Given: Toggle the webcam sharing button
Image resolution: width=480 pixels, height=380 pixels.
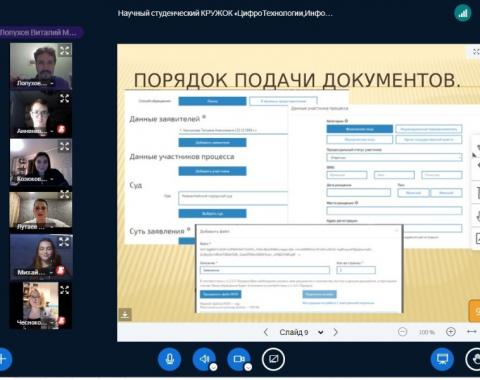Looking at the screenshot, I should tap(239, 359).
